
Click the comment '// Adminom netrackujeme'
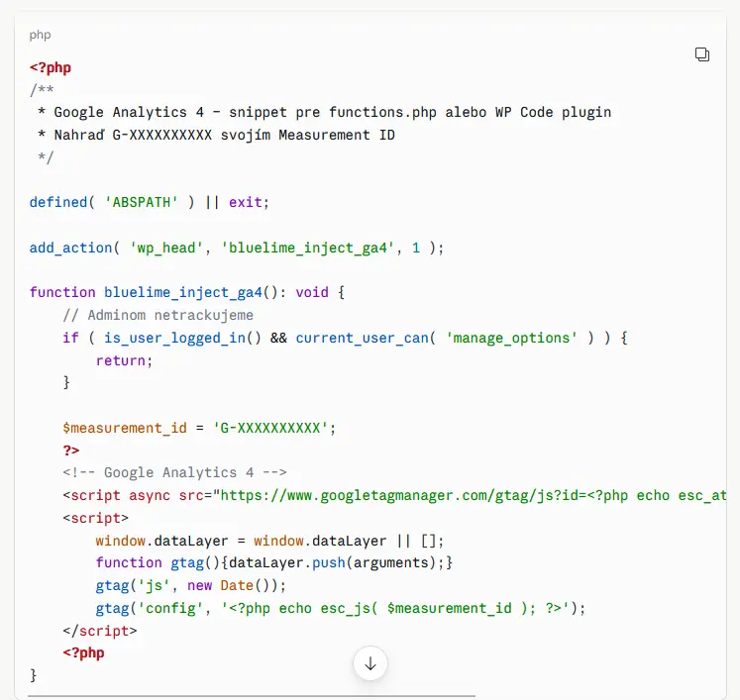159,315
